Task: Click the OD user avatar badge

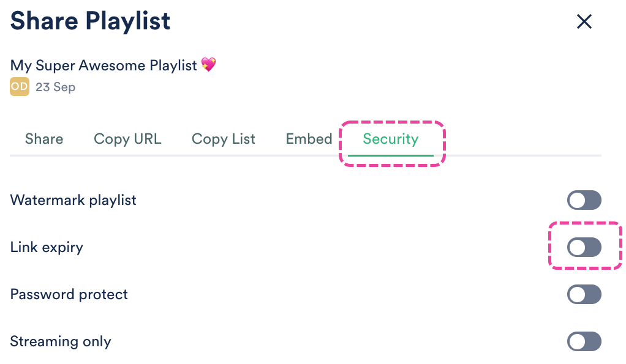Action: 19,87
